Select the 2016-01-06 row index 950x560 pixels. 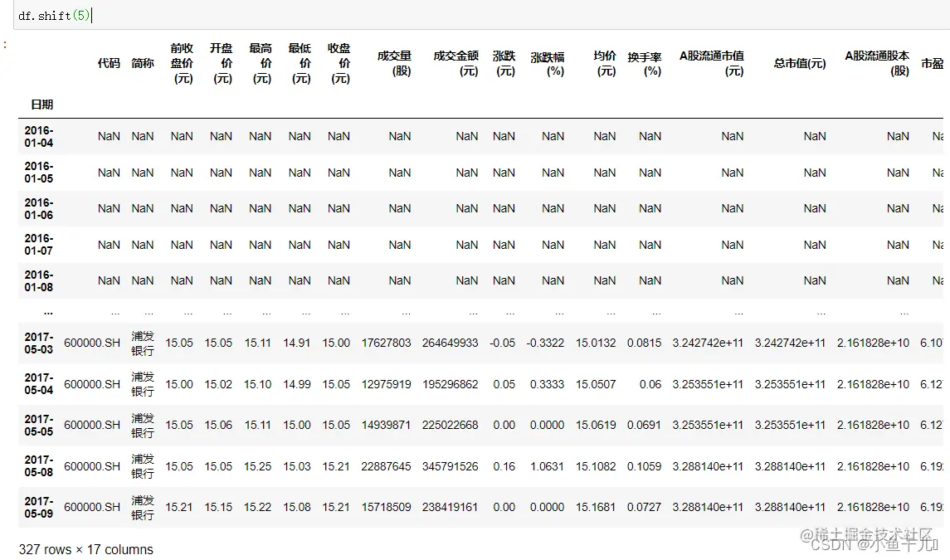(x=39, y=208)
